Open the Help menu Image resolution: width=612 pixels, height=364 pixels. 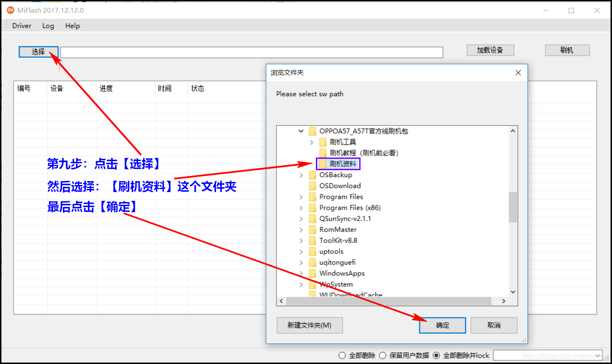(73, 26)
